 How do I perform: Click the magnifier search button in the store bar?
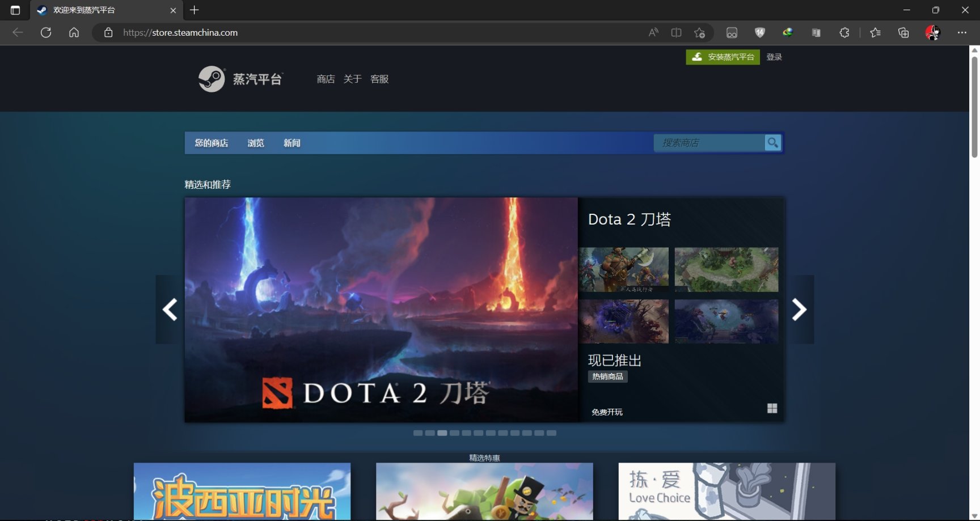point(773,143)
